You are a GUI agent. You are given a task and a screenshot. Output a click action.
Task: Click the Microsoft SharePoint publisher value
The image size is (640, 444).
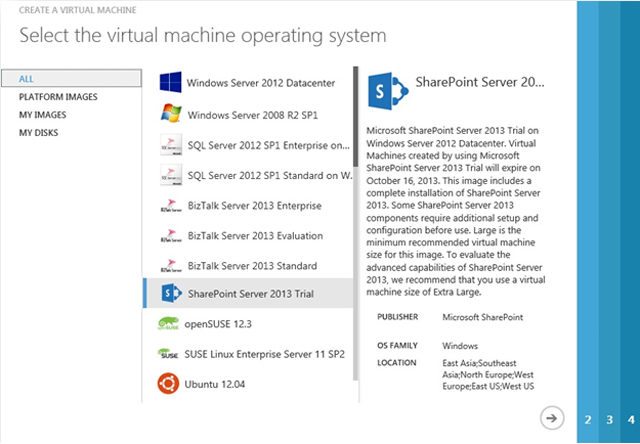click(x=482, y=317)
